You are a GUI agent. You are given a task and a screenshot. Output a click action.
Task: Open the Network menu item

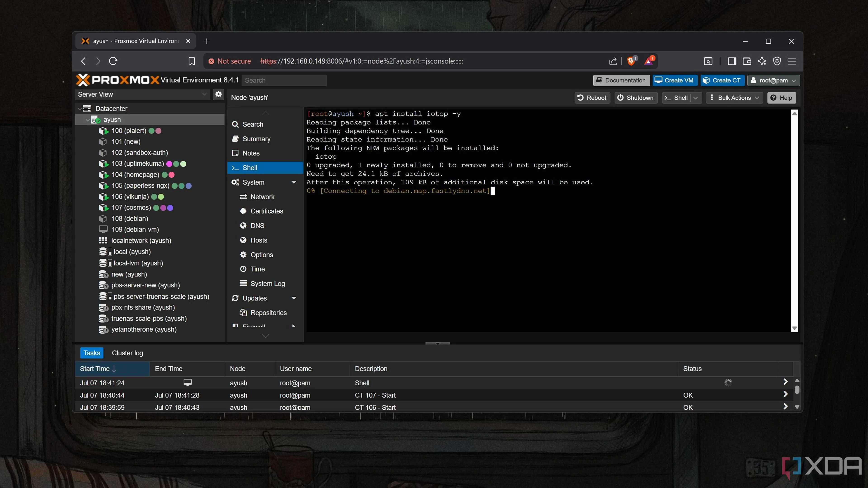click(x=265, y=197)
